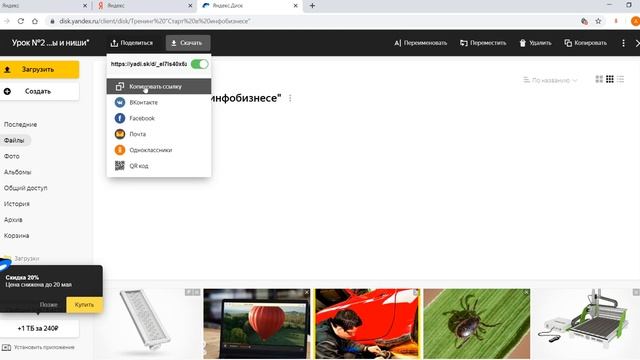Click browser profile avatar icon

click(x=635, y=21)
